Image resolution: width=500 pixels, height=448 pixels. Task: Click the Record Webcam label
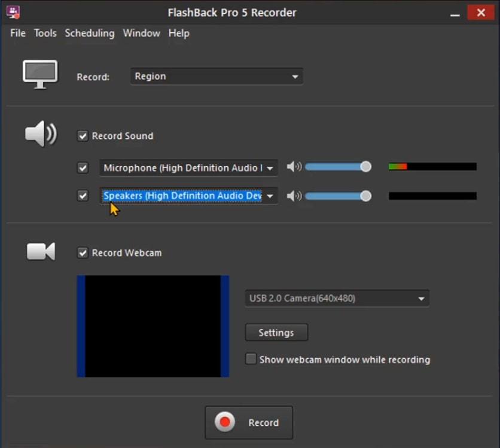click(x=127, y=253)
